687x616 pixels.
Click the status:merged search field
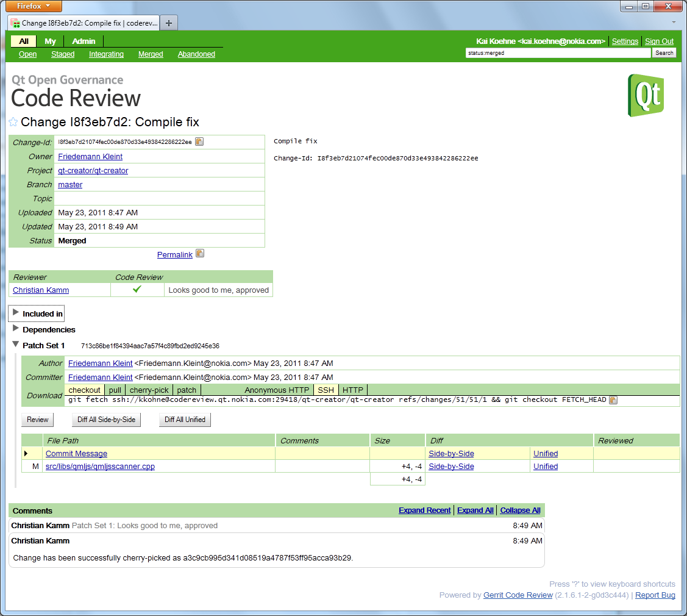tap(557, 53)
